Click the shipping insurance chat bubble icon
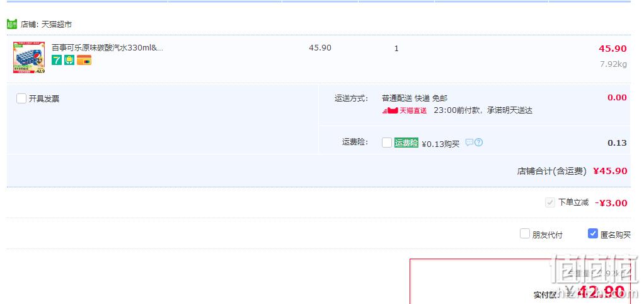 click(469, 143)
